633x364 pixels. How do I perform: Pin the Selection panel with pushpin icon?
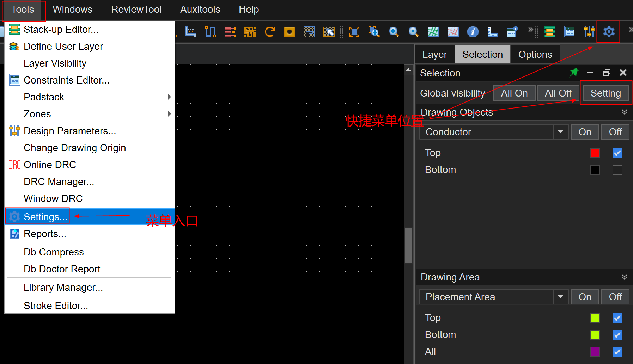(574, 73)
